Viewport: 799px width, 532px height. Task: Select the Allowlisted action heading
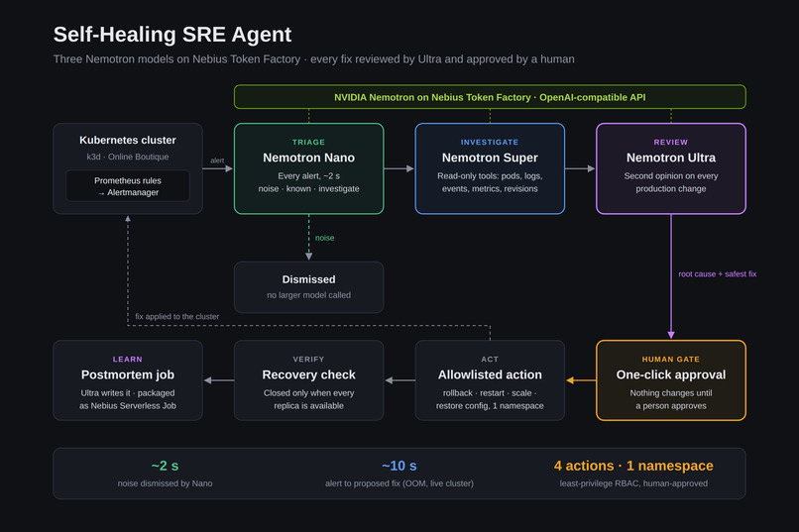[x=490, y=374]
